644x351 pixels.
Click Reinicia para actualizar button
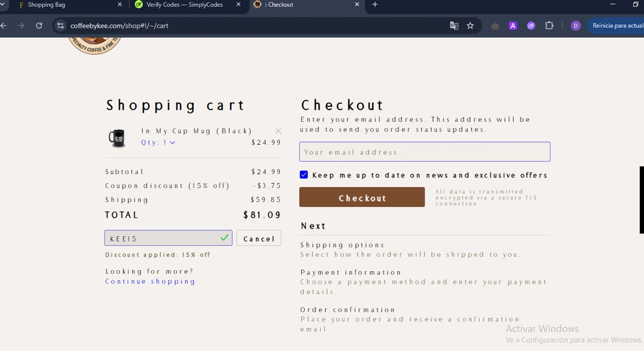tap(617, 26)
